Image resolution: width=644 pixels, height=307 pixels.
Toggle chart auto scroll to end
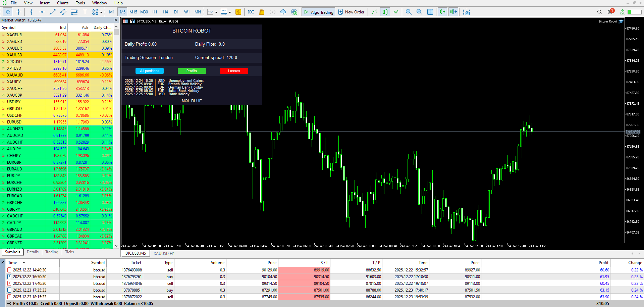click(x=443, y=12)
